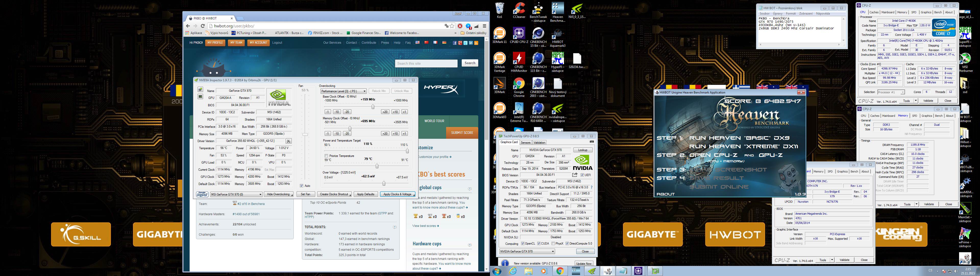Launch CCleaner from the desktop

pos(519,11)
